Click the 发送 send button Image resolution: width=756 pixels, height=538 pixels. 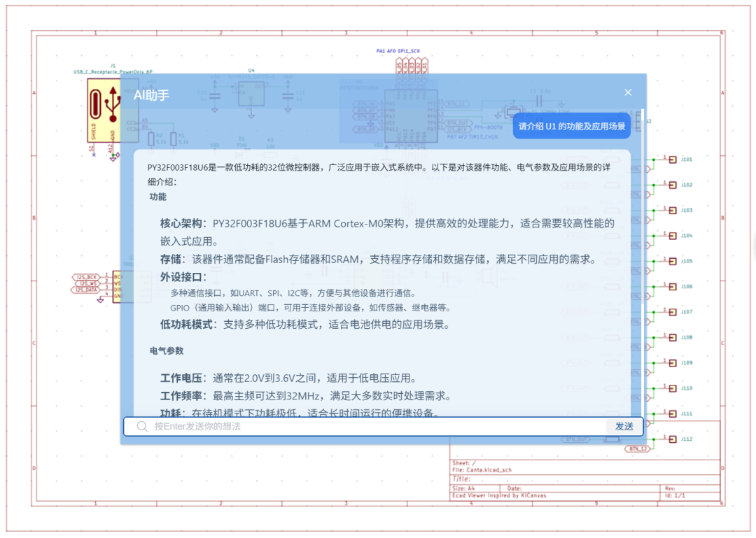coord(624,426)
